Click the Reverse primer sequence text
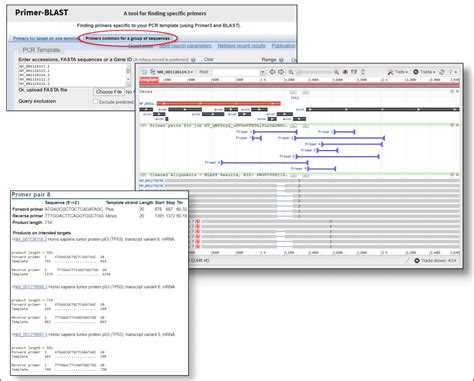Image resolution: width=474 pixels, height=381 pixels. pos(74,216)
